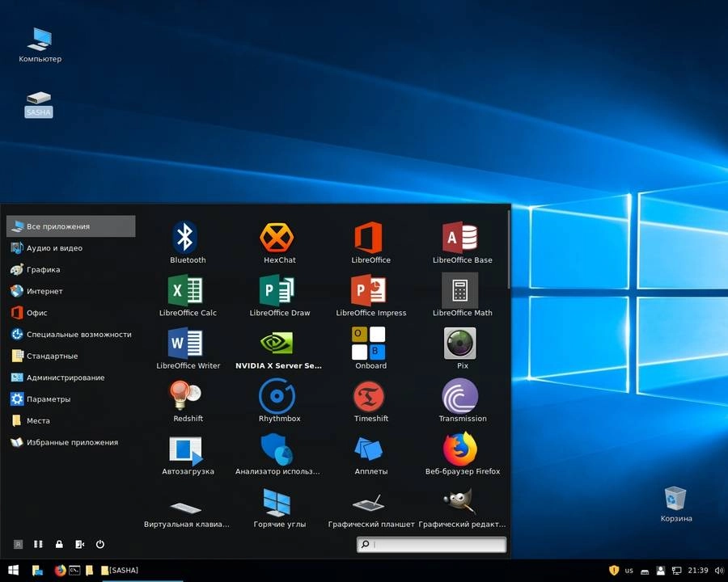Select the Компьютер desktop icon
The width and height of the screenshot is (728, 582).
tap(40, 45)
